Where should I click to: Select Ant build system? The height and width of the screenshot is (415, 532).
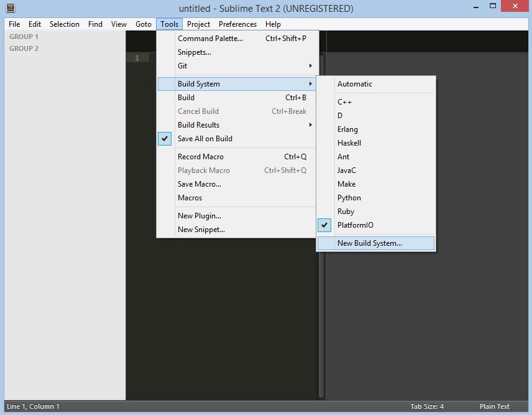pyautogui.click(x=376, y=157)
